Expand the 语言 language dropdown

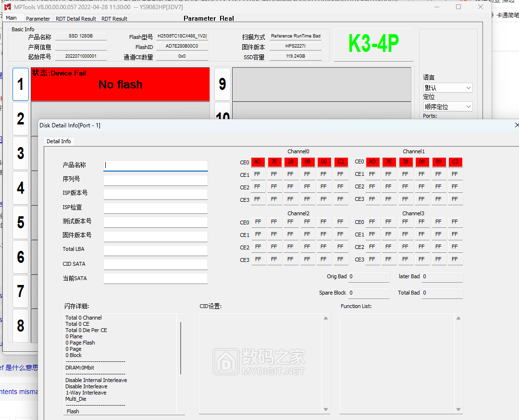(x=448, y=88)
